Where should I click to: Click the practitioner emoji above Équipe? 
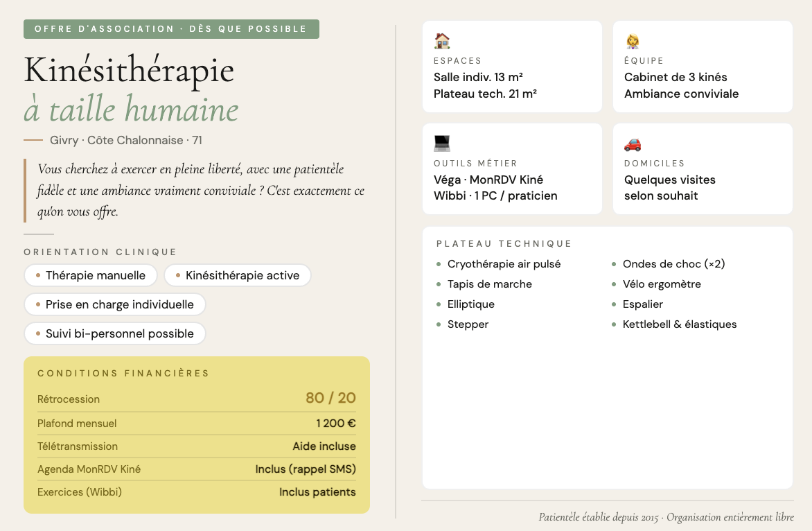(632, 42)
